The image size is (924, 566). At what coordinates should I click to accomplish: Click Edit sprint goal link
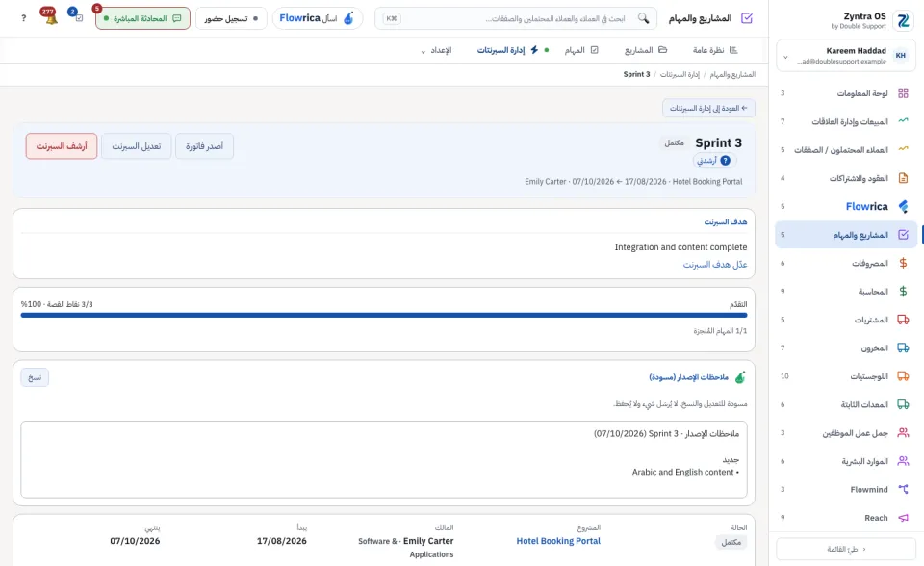click(x=715, y=265)
